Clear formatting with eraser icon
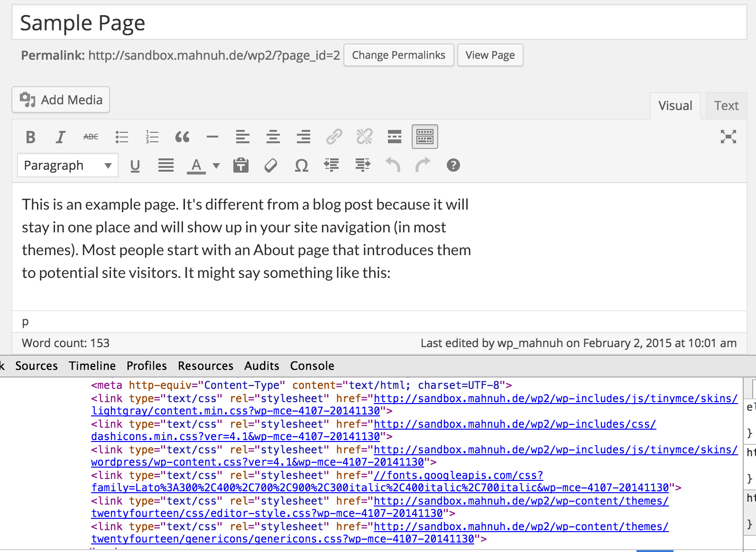This screenshot has width=756, height=552. 271,166
